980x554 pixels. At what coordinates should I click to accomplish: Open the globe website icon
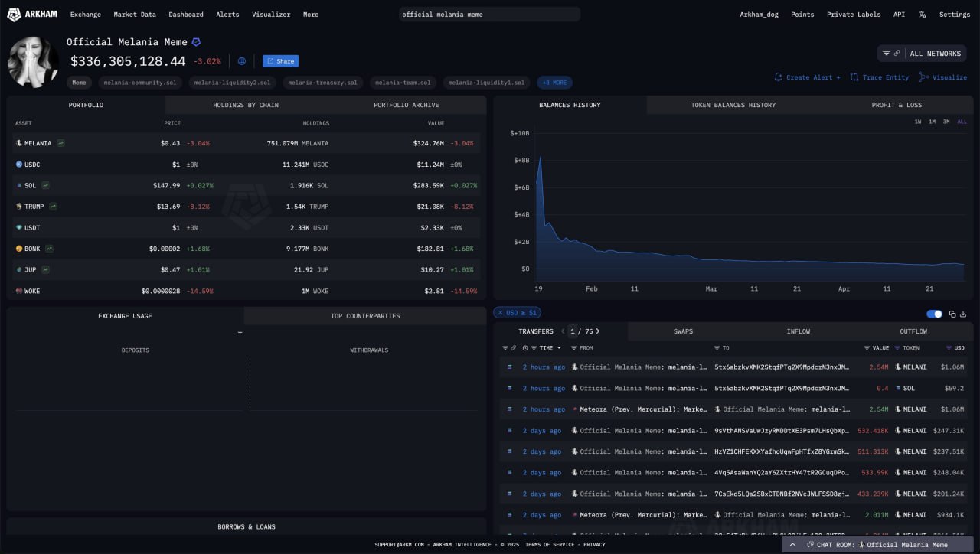click(242, 61)
